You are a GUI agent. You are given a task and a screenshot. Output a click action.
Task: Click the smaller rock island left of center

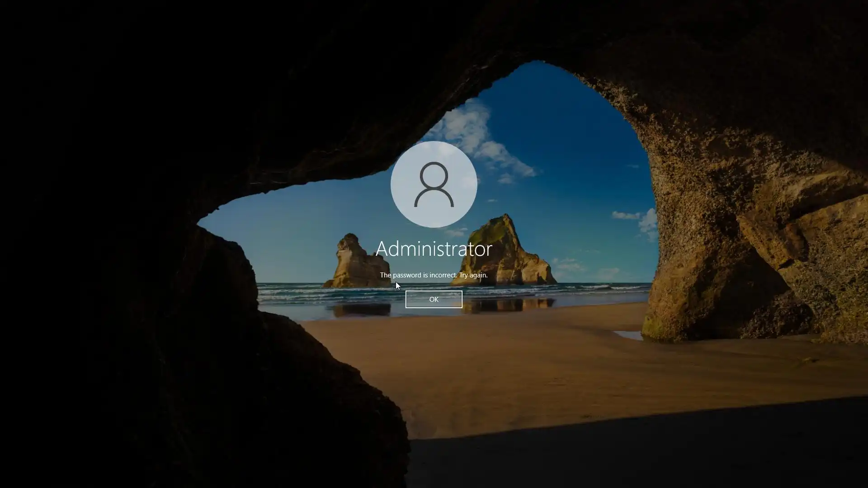tap(354, 264)
